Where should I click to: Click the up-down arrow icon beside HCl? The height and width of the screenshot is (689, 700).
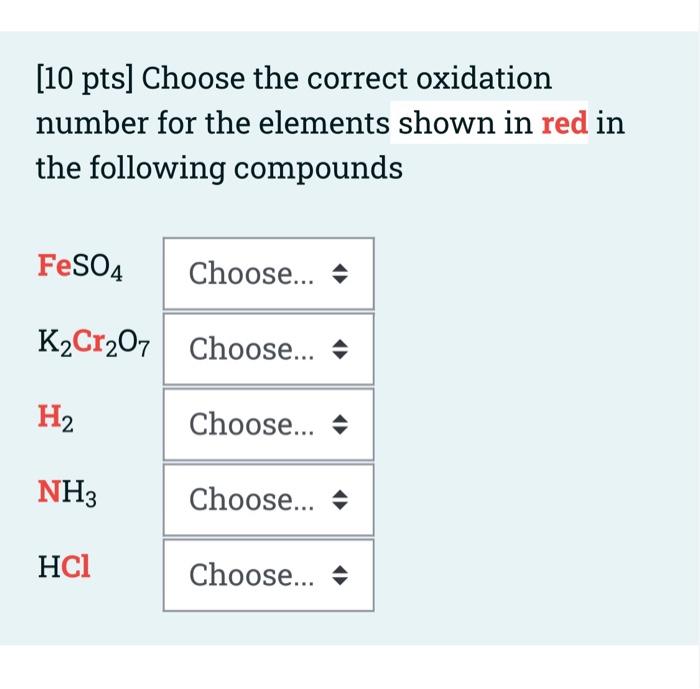point(340,576)
